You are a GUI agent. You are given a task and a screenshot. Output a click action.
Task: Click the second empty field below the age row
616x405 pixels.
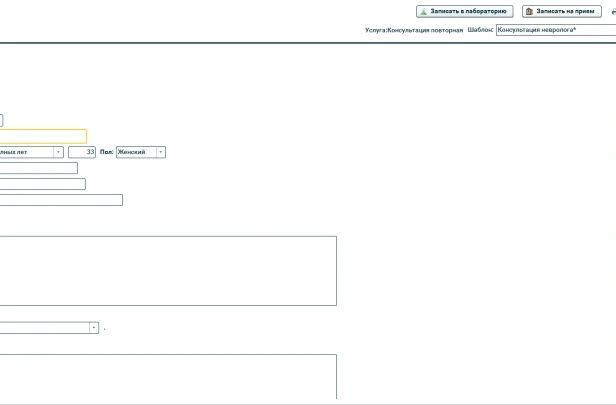pos(42,184)
